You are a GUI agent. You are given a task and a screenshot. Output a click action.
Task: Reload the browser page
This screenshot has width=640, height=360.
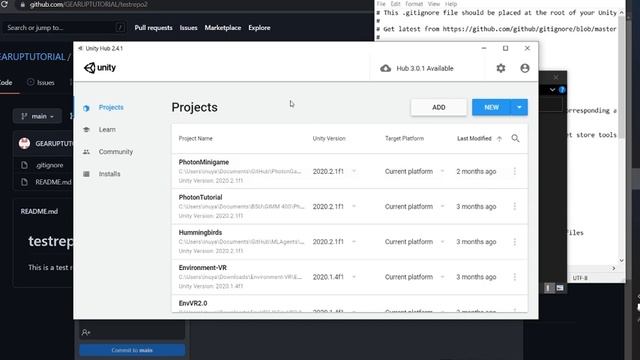pos(4,4)
